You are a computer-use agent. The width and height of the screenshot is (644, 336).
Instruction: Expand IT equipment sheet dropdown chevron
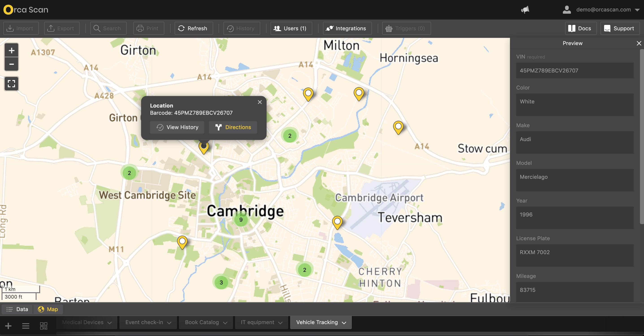pyautogui.click(x=280, y=323)
